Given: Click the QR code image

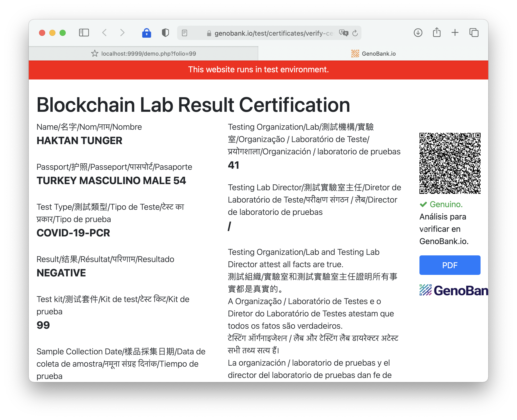Looking at the screenshot, I should [x=450, y=163].
